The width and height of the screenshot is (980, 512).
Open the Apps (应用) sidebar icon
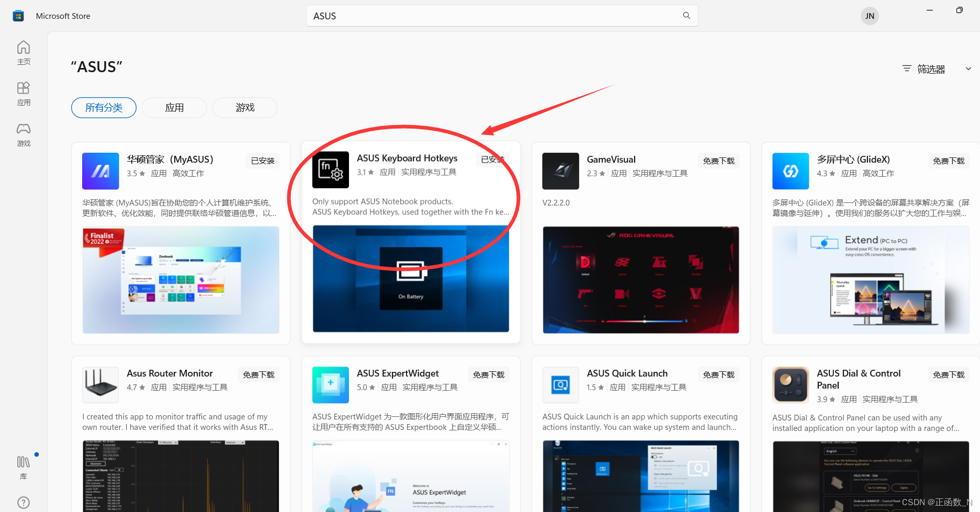tap(24, 94)
